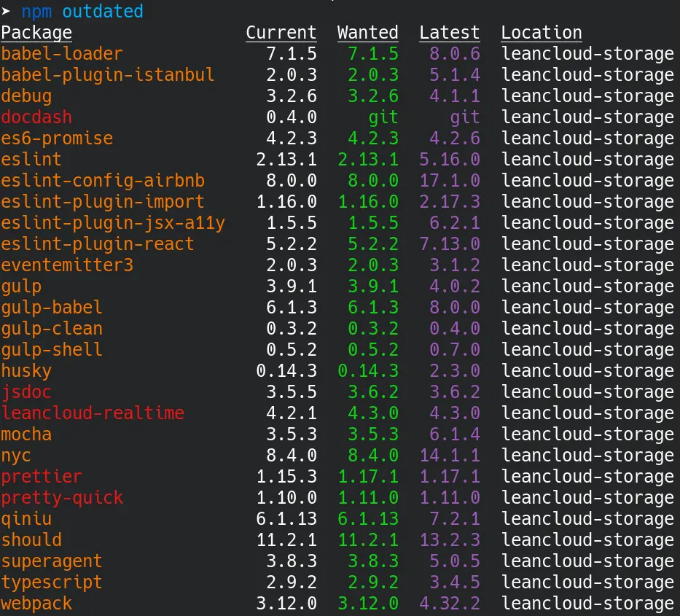Select the "Location" column header
Viewport: 680px width, 616px height.
541,32
